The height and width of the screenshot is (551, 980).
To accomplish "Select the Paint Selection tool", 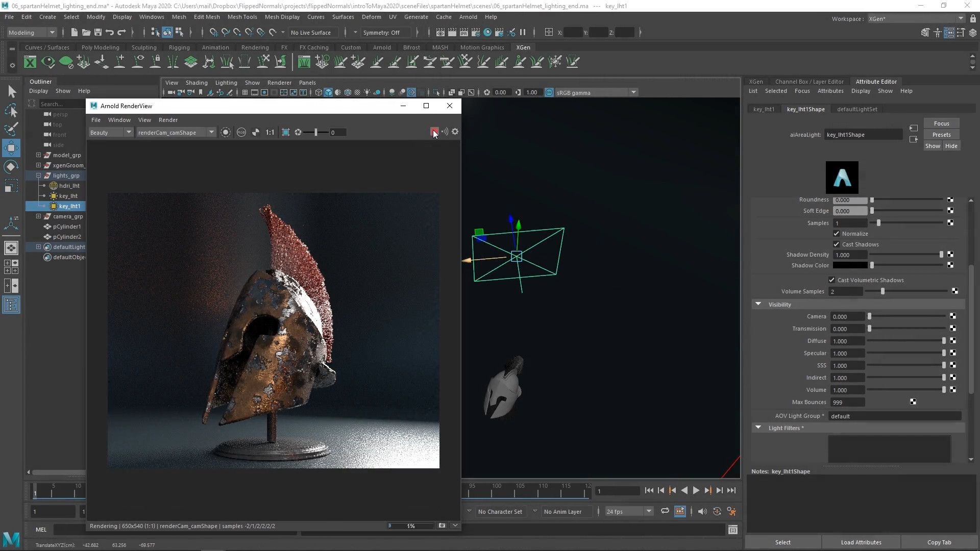I will pos(11,129).
